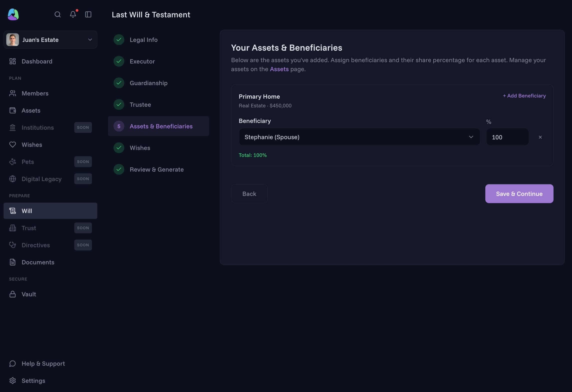Expand the Juan's Estate switcher
The image size is (572, 392).
pyautogui.click(x=50, y=40)
